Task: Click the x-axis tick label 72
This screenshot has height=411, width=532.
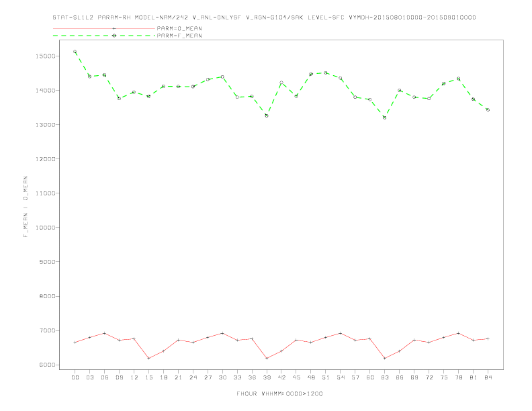Action: pyautogui.click(x=429, y=377)
